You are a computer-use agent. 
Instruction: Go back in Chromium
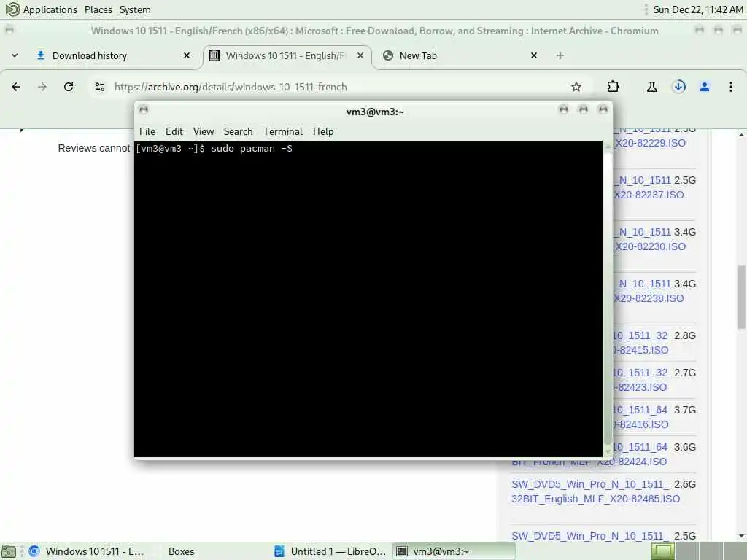pos(16,87)
